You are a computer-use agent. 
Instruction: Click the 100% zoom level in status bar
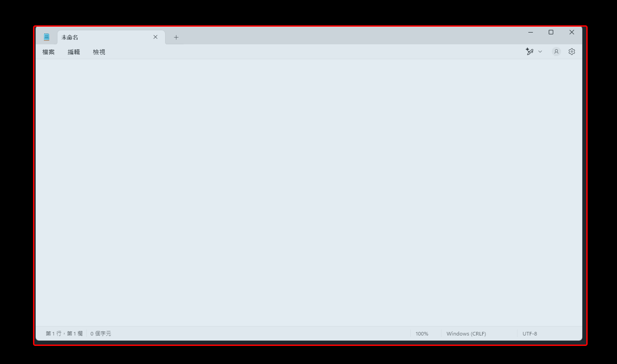coord(422,334)
